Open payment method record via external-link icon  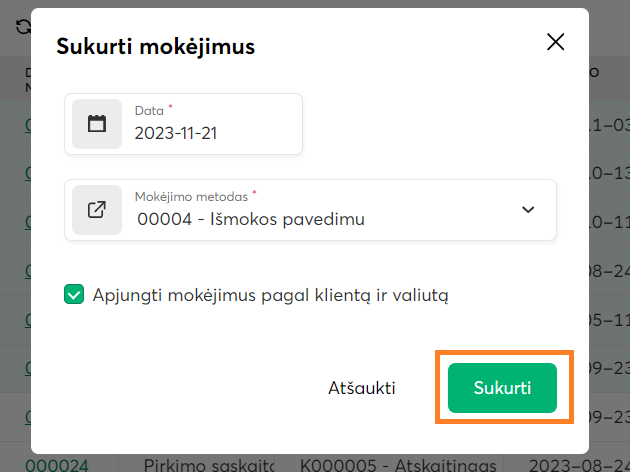point(97,210)
